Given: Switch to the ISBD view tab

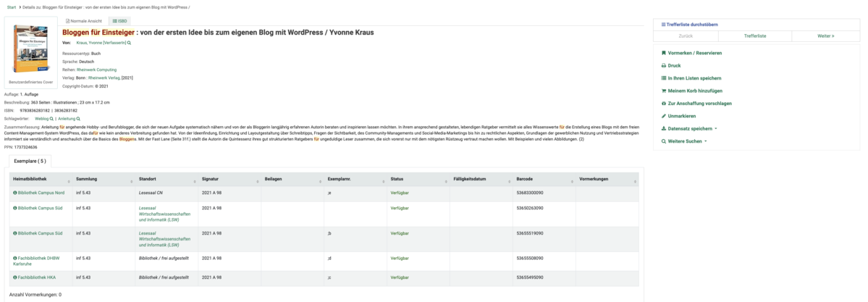Looking at the screenshot, I should pos(119,21).
